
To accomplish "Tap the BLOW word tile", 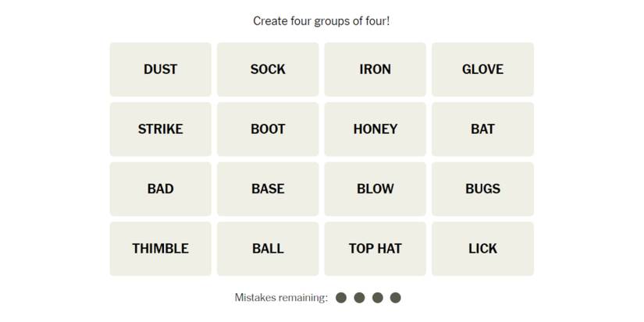I will (x=375, y=189).
